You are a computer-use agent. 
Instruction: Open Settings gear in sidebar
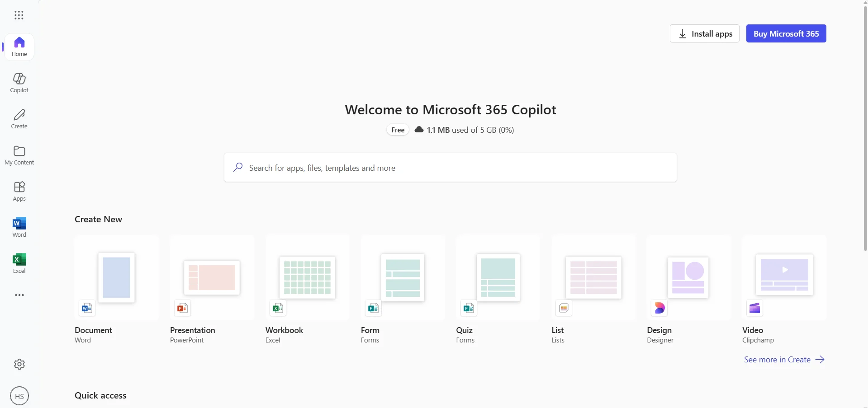[x=19, y=364]
